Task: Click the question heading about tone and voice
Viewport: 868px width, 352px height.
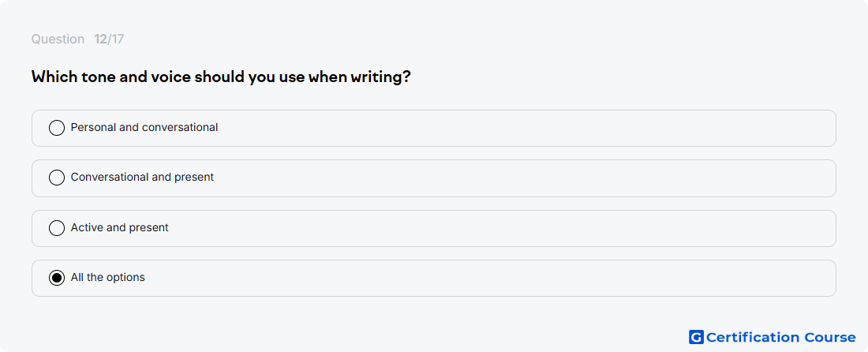Action: pos(221,77)
